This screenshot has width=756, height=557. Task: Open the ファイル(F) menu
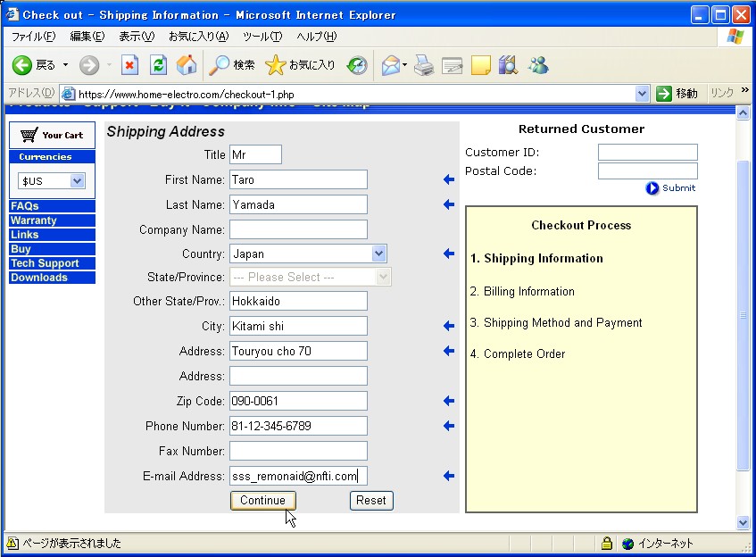pos(33,37)
